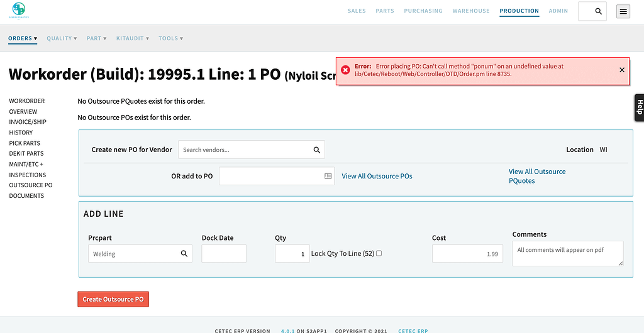
Task: Go to History sidebar link
Action: click(x=21, y=133)
